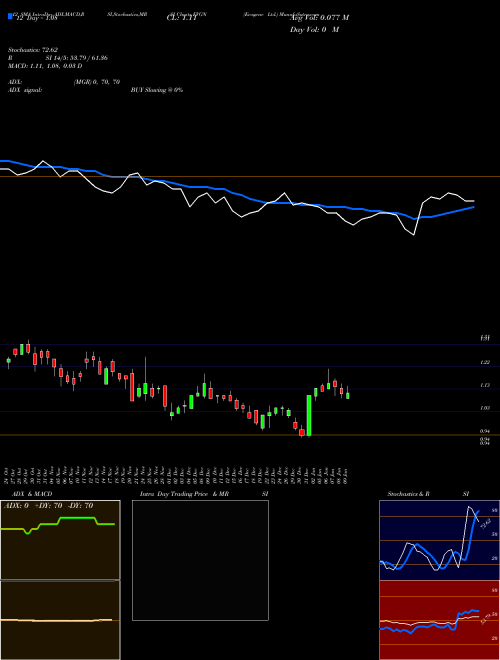The width and height of the screenshot is (500, 660).
Task: Click the '(MGR) 0, 70, 70' ADX values
Action: [x=97, y=82]
